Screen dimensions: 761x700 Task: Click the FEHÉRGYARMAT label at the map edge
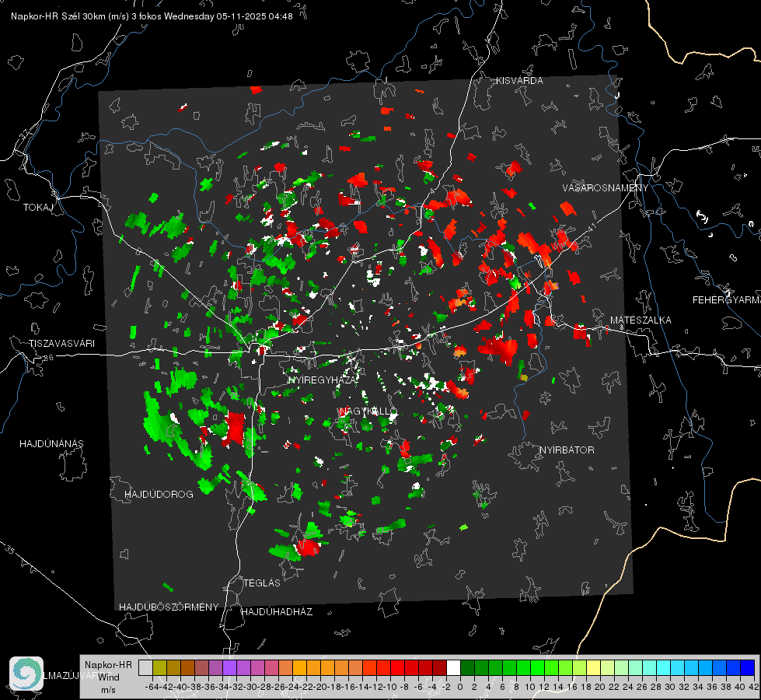(x=727, y=300)
